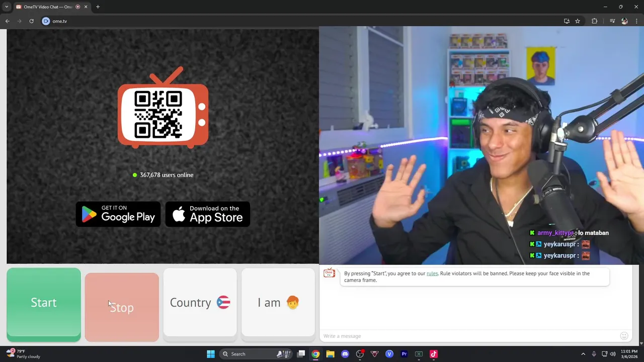The height and width of the screenshot is (362, 644).
Task: Open the blue V app in taskbar
Action: coord(389,354)
